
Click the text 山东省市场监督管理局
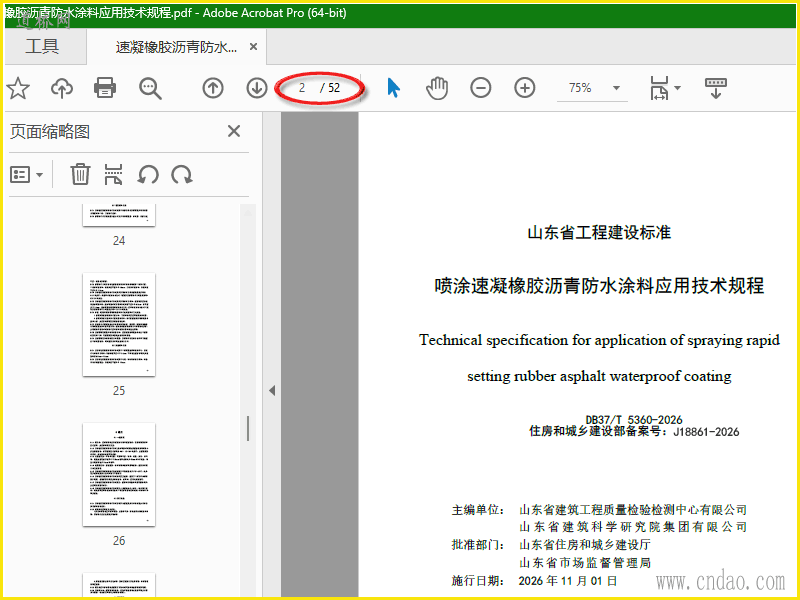(585, 563)
